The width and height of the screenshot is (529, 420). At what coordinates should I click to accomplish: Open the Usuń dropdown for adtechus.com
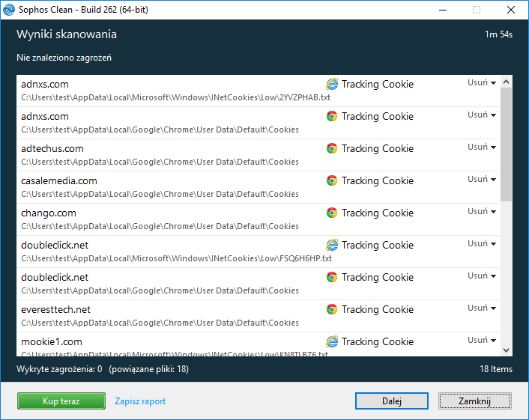coord(482,147)
